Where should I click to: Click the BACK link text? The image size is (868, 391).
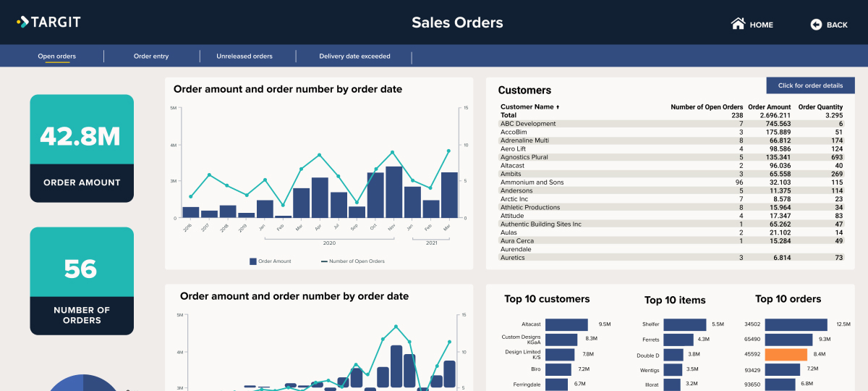tap(837, 25)
